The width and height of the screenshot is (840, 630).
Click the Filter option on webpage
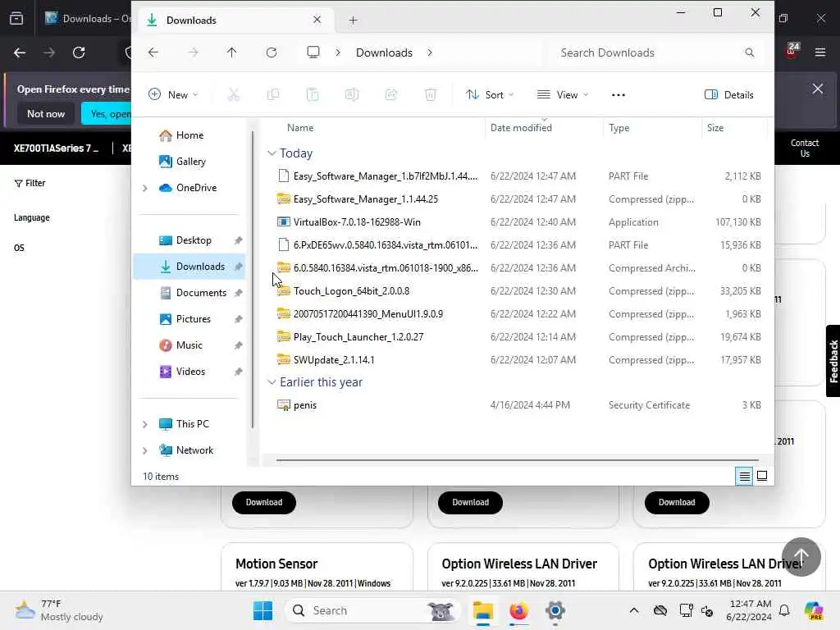click(x=30, y=183)
